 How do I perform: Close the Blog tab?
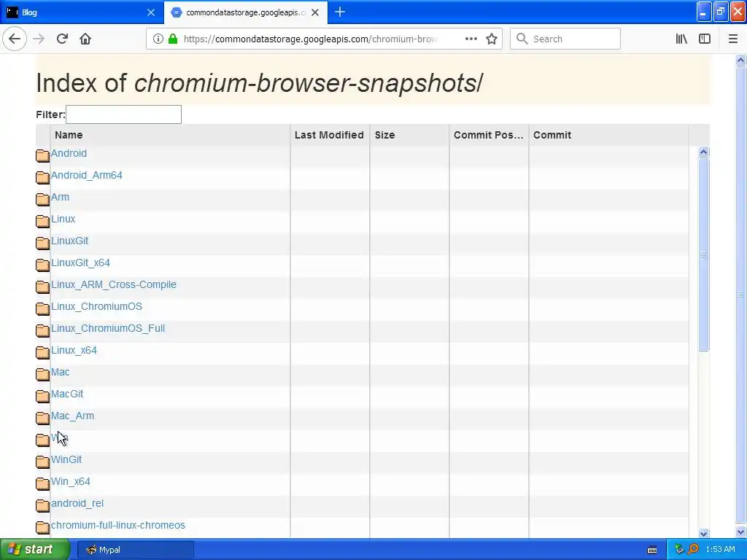(150, 12)
